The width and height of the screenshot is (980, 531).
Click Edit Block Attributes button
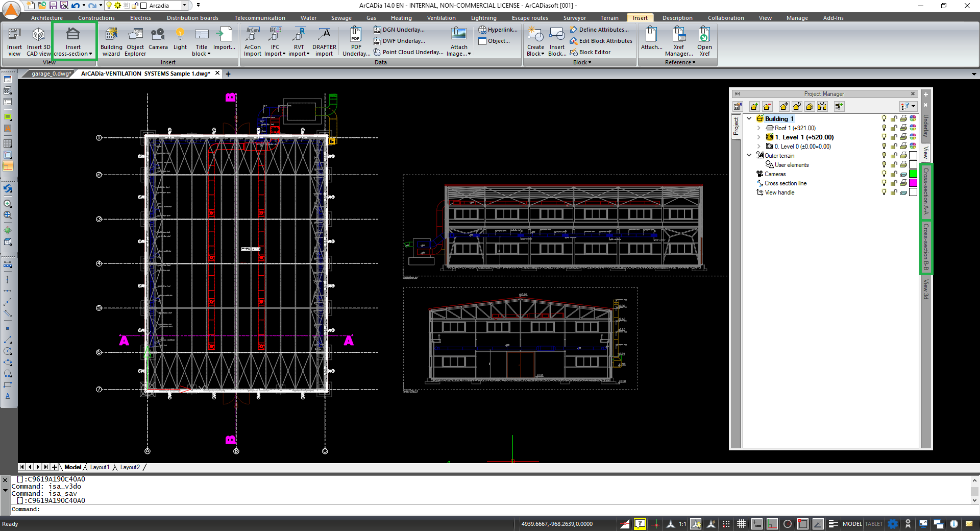pyautogui.click(x=601, y=41)
